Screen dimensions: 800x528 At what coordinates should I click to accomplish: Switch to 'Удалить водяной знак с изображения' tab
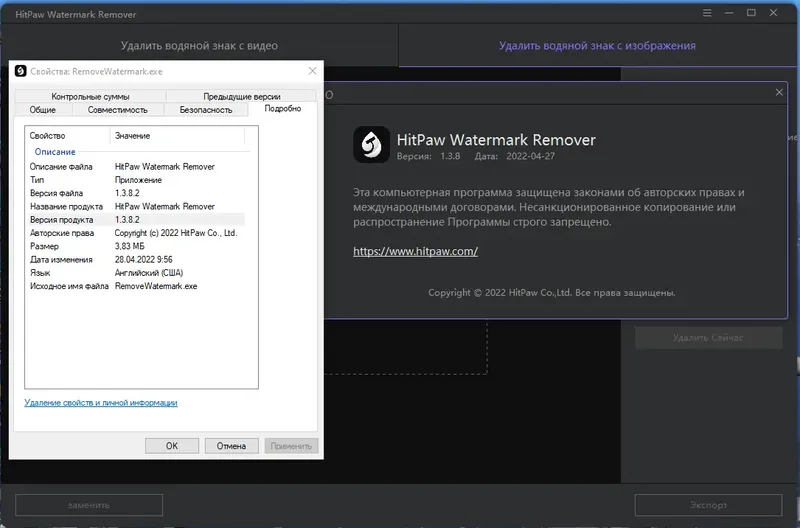click(597, 45)
